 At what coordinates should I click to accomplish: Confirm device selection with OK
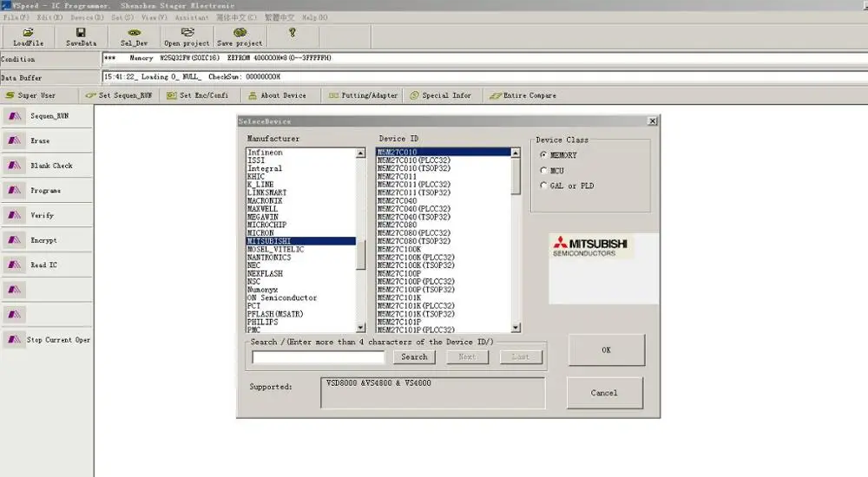click(x=606, y=350)
